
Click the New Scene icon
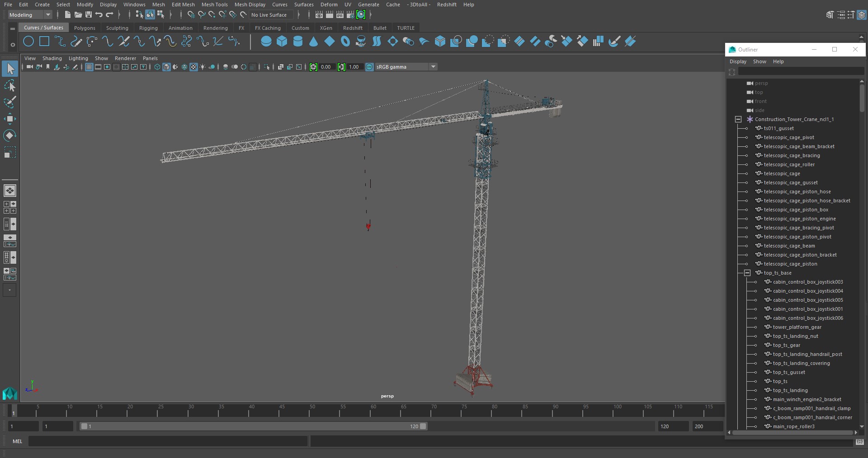coord(67,15)
